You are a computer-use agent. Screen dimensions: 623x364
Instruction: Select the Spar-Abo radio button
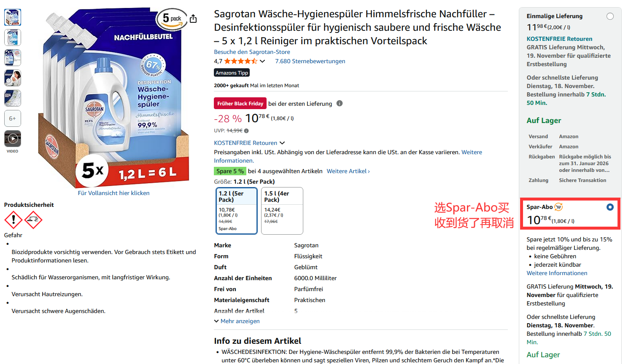click(610, 207)
